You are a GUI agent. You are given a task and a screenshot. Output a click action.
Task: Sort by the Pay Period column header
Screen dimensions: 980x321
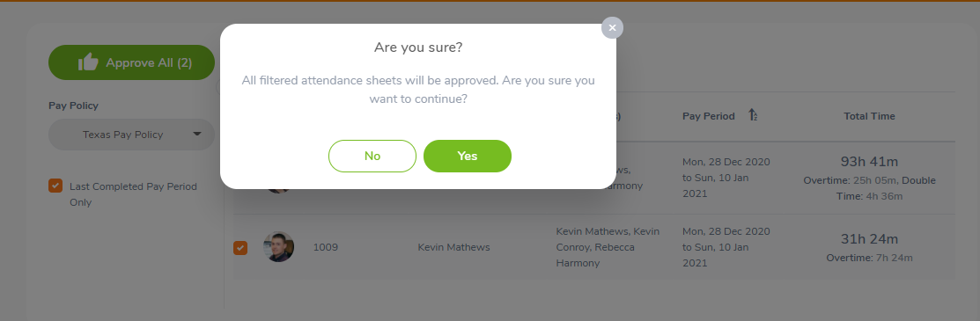[708, 116]
